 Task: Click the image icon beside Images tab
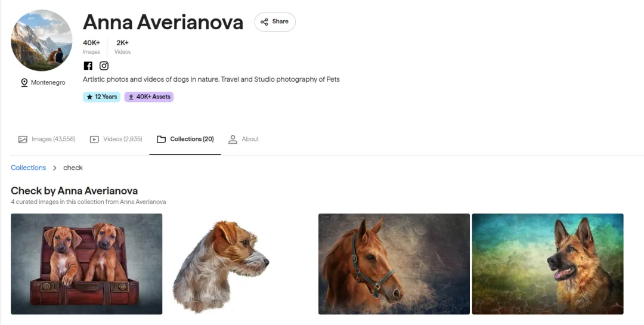coord(23,140)
